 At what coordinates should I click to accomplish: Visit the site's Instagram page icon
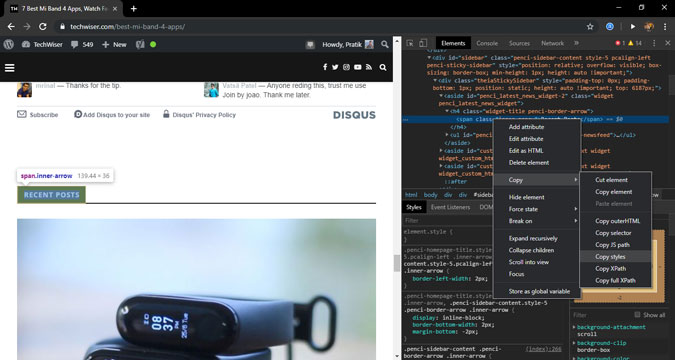[346, 67]
